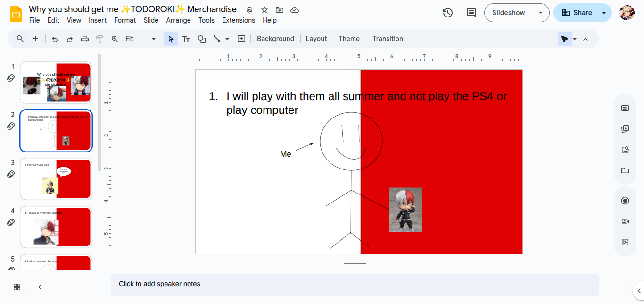Insert a new comment from the toolbar
The width and height of the screenshot is (644, 304).
[471, 13]
